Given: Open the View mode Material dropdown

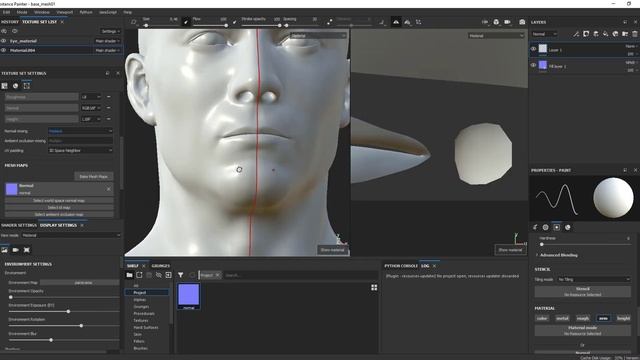Looking at the screenshot, I should tap(71, 236).
